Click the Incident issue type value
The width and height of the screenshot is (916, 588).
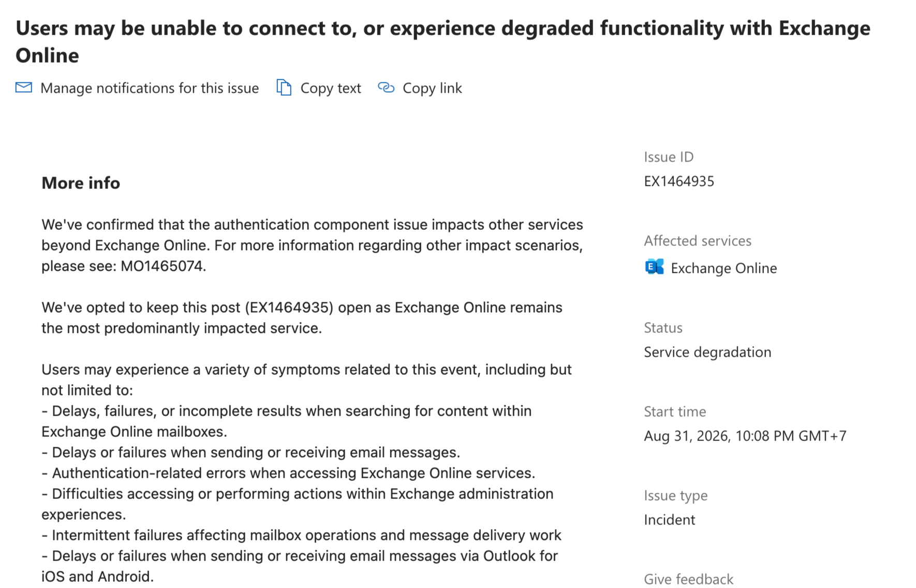(670, 520)
